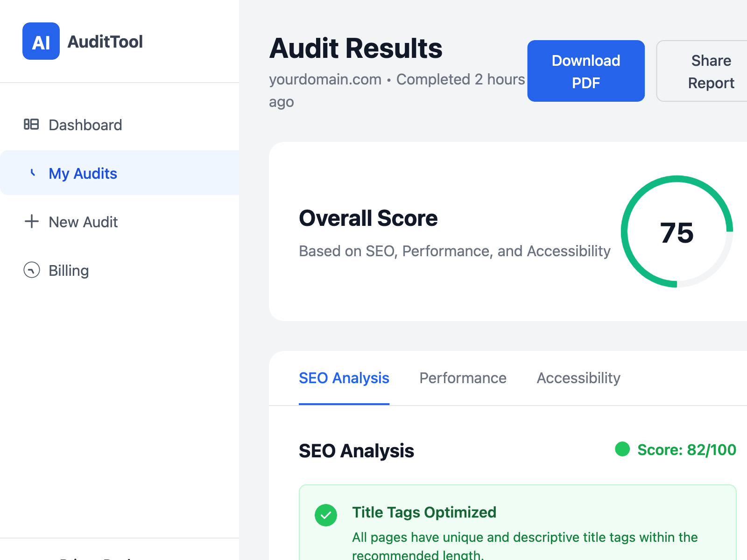This screenshot has width=747, height=560.
Task: Switch to the SEO Analysis tab
Action: [344, 378]
